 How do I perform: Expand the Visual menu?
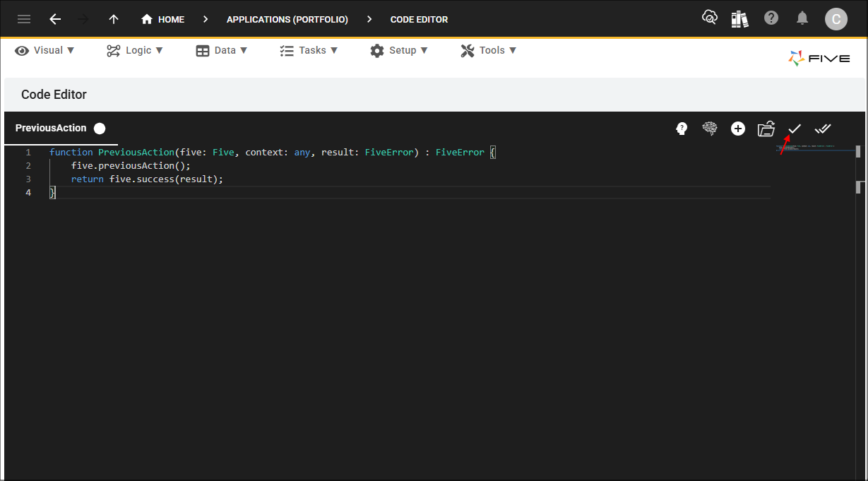coord(45,50)
